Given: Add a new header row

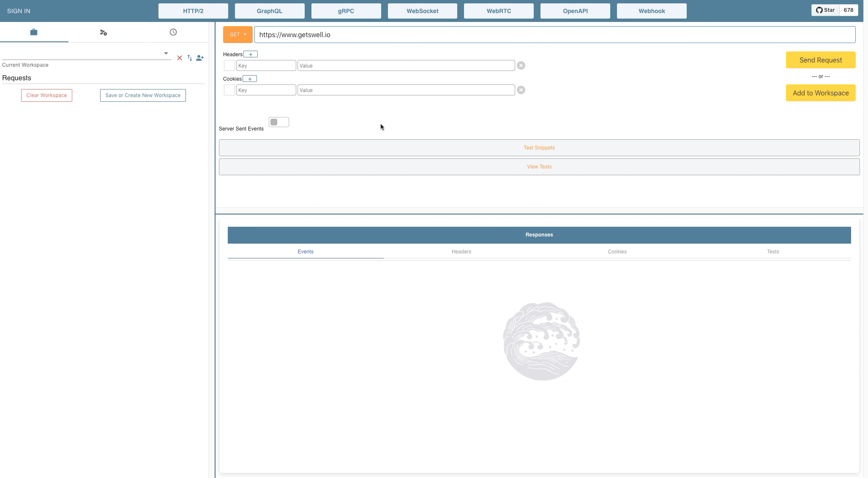Looking at the screenshot, I should click(251, 54).
